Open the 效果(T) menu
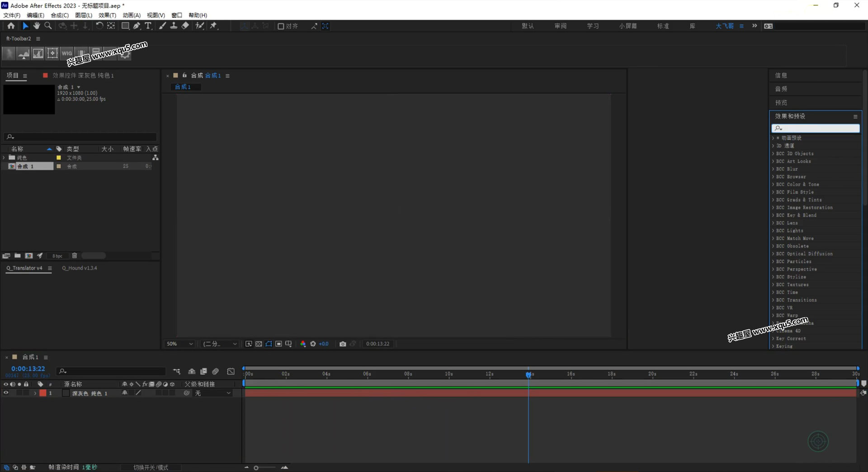Image resolution: width=868 pixels, height=472 pixels. tap(107, 15)
